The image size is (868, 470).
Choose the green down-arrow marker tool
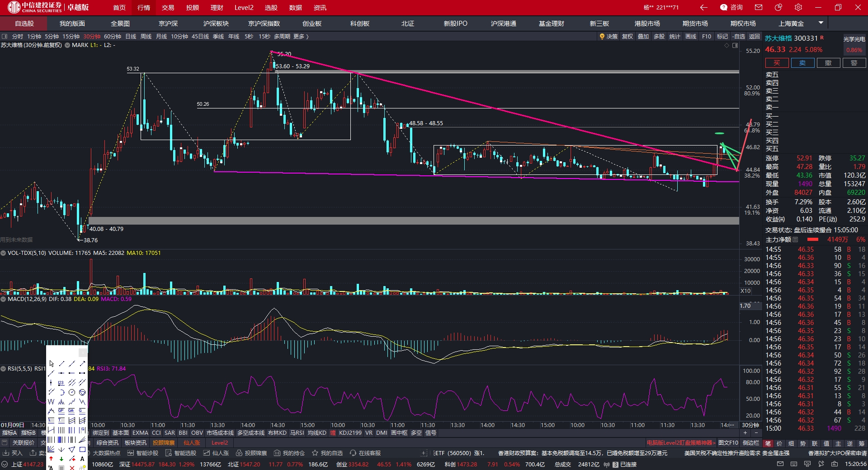(61, 459)
